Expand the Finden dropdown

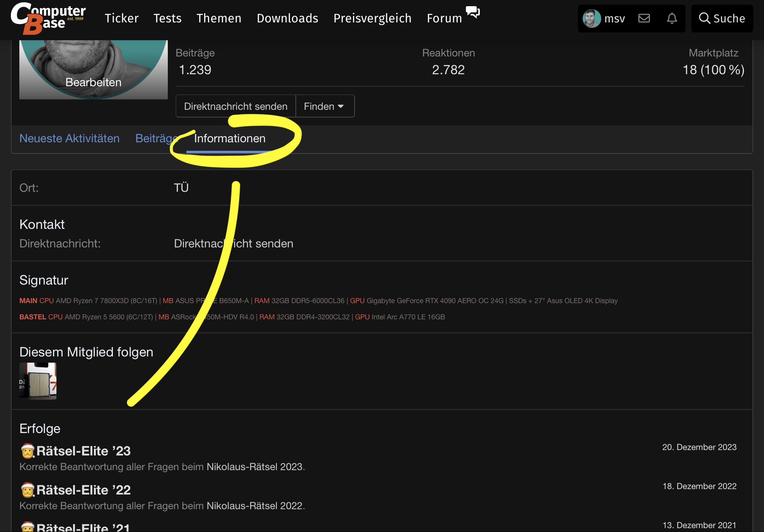(324, 106)
